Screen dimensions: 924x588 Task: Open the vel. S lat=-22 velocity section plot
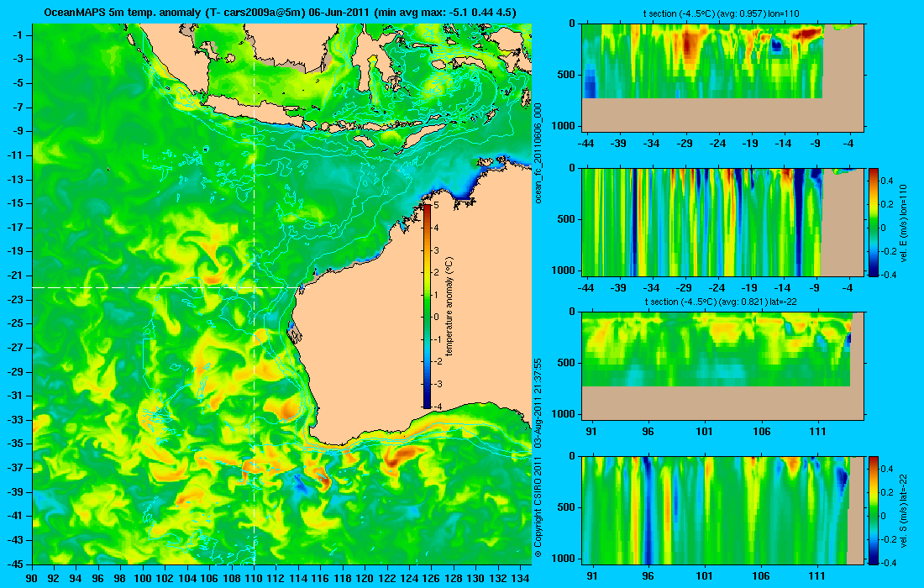(722, 510)
